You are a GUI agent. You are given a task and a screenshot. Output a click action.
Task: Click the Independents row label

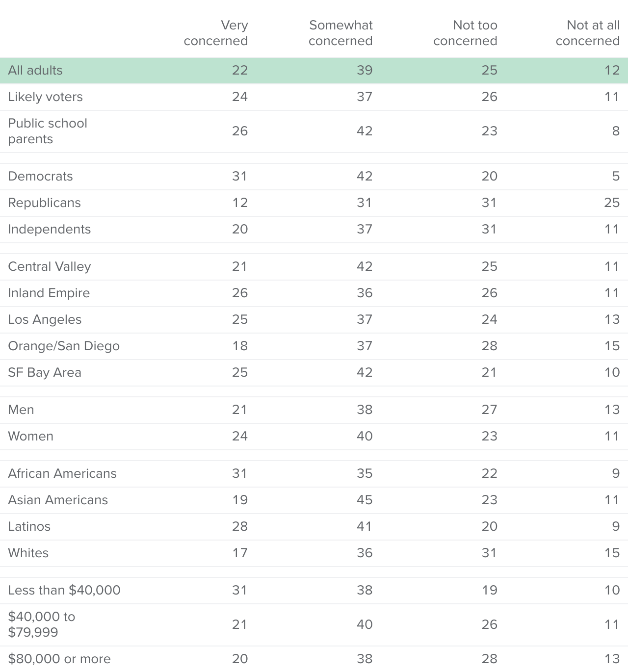click(49, 229)
